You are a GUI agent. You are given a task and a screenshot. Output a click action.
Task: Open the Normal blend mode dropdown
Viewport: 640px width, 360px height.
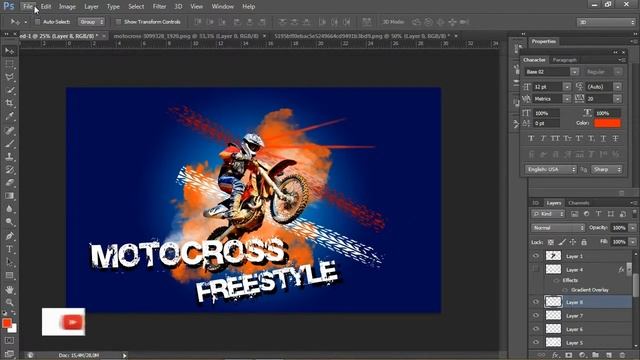(x=558, y=228)
